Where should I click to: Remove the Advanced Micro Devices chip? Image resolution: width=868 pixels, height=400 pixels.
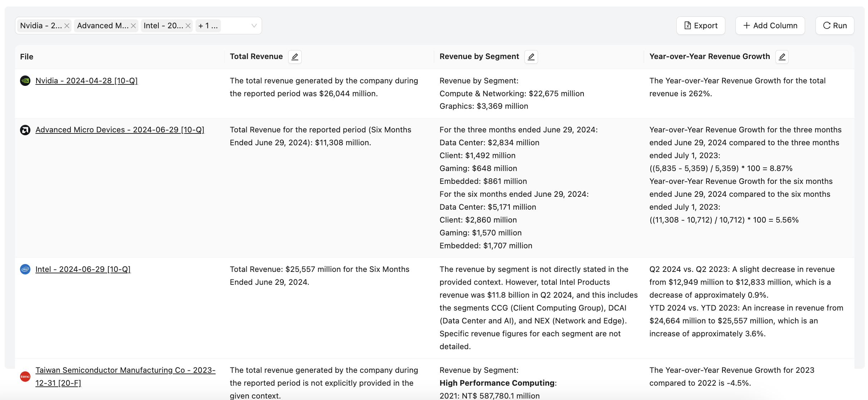[x=133, y=25]
